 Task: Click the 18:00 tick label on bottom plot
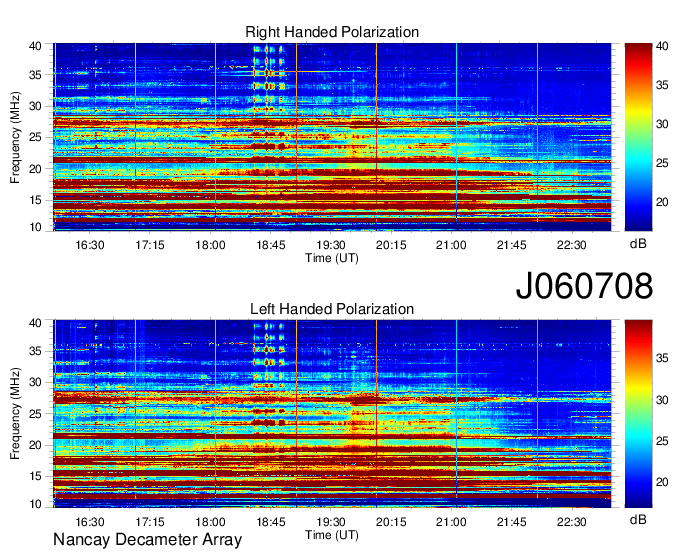210,522
